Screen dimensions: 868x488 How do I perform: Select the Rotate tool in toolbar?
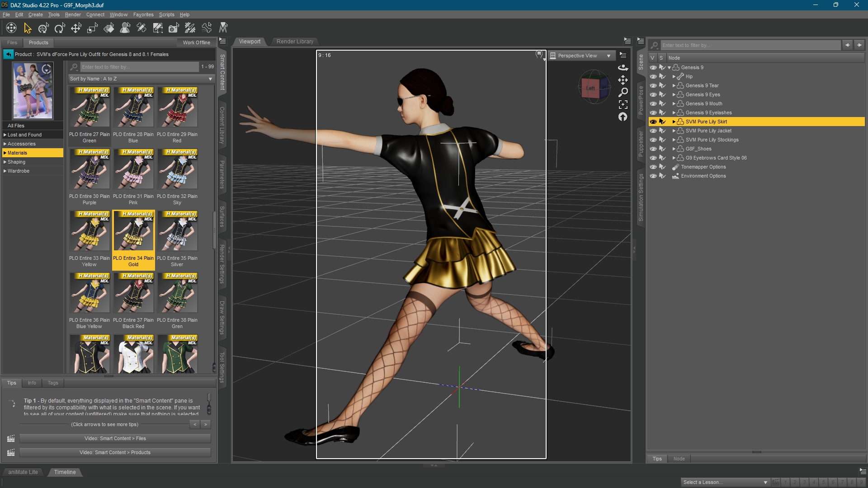(60, 28)
